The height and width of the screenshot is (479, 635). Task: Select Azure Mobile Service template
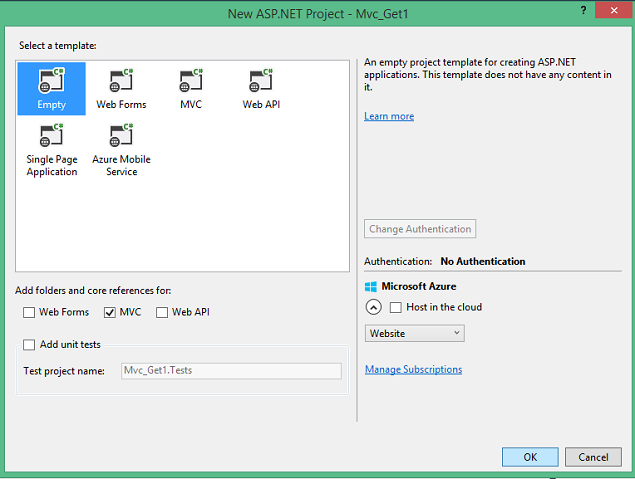[121, 150]
